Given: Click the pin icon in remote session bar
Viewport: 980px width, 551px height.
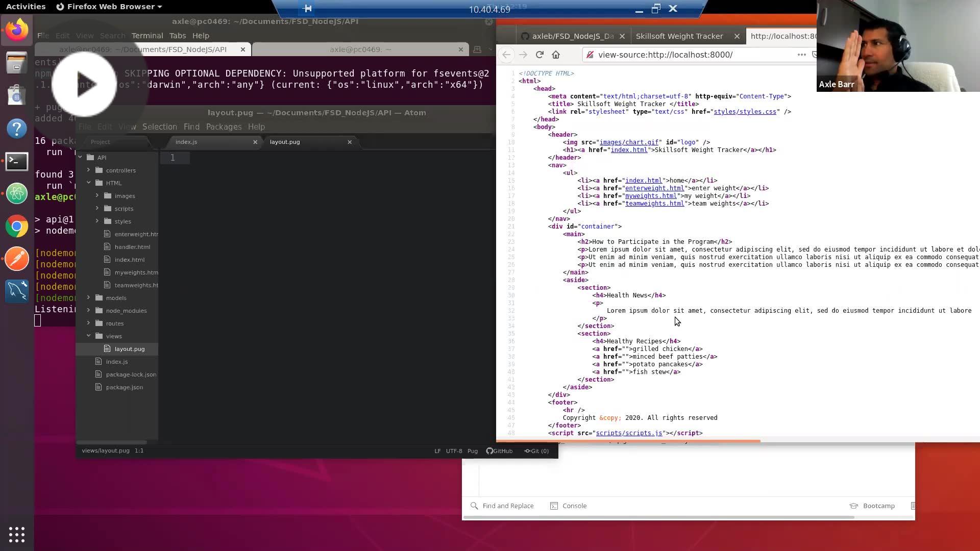Looking at the screenshot, I should point(307,9).
